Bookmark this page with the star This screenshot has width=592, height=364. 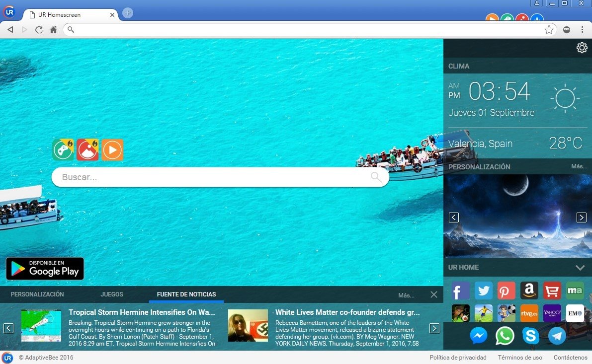[549, 30]
